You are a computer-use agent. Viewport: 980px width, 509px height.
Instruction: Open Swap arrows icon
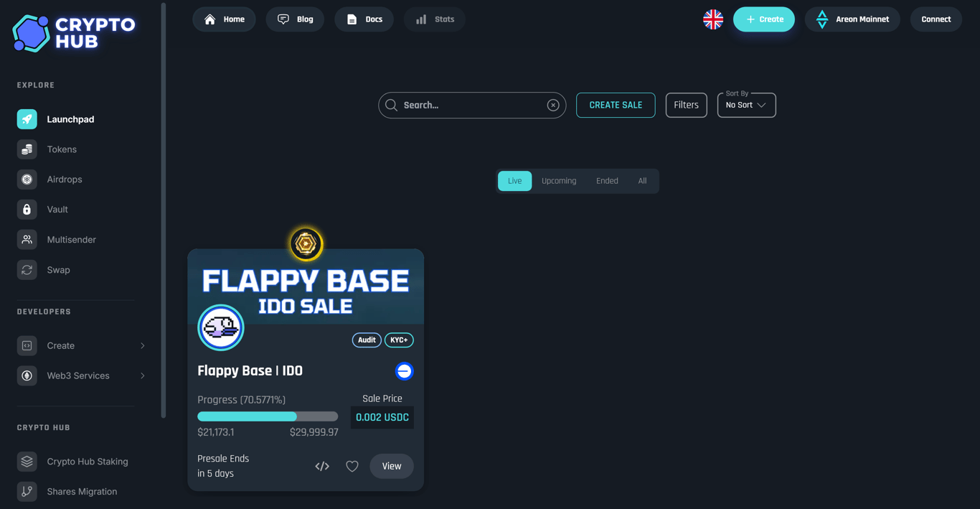pyautogui.click(x=27, y=270)
